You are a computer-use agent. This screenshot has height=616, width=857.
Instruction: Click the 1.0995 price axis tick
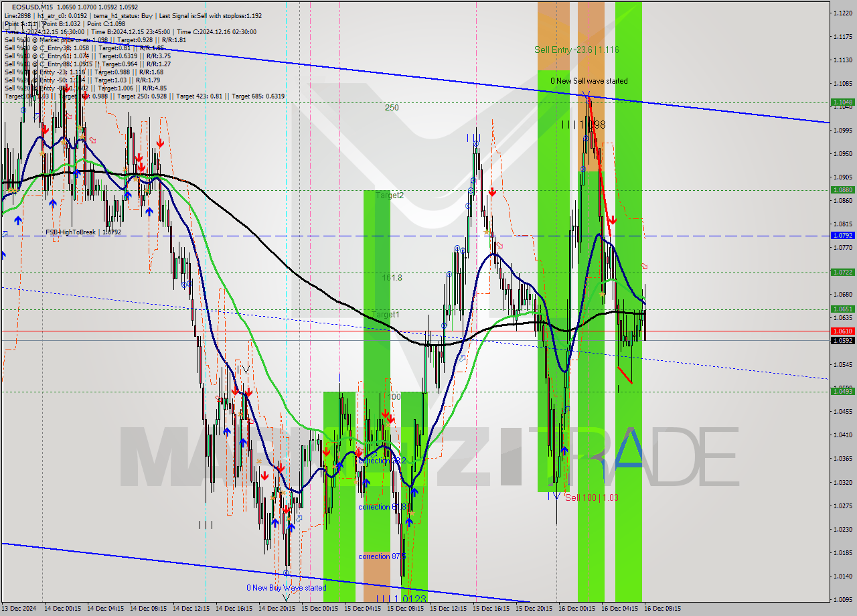click(x=842, y=130)
